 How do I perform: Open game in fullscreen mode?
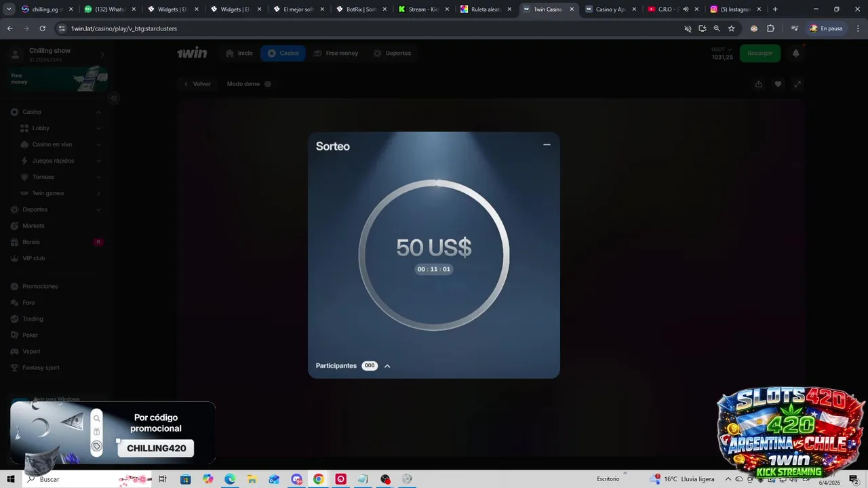(x=797, y=84)
